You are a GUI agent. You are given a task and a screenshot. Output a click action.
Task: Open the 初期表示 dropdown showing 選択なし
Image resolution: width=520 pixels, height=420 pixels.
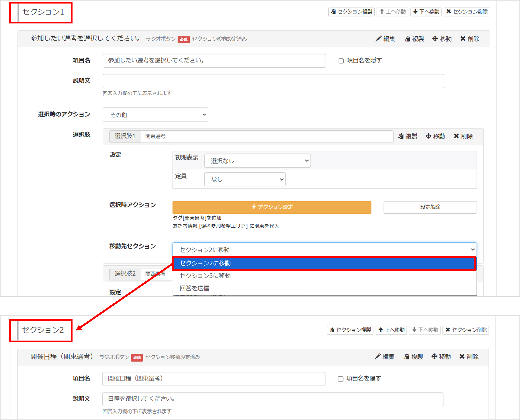[257, 160]
